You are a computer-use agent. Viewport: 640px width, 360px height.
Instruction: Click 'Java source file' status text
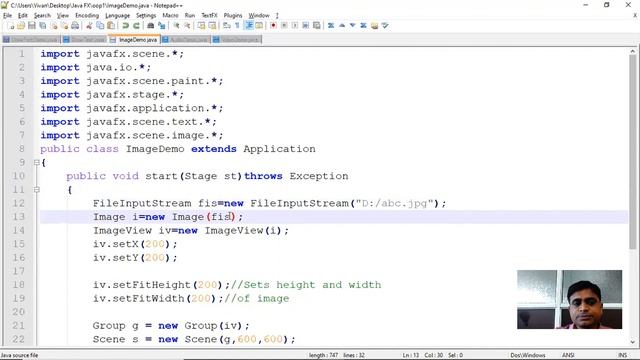pyautogui.click(x=20, y=355)
